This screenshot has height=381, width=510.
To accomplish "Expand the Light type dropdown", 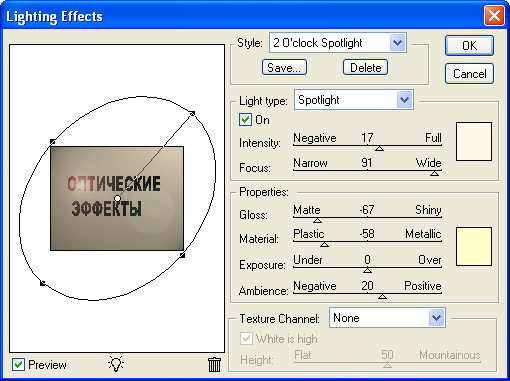I will [404, 100].
